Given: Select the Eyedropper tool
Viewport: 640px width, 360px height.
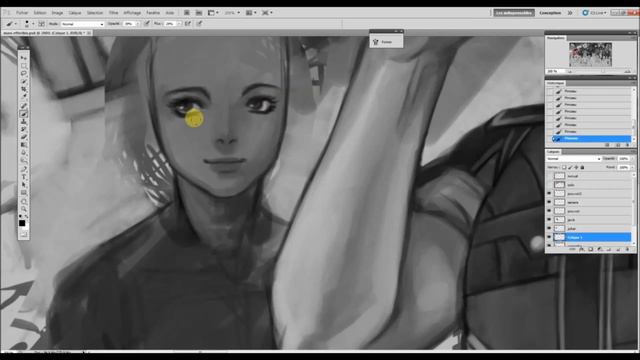Looking at the screenshot, I should point(23,97).
